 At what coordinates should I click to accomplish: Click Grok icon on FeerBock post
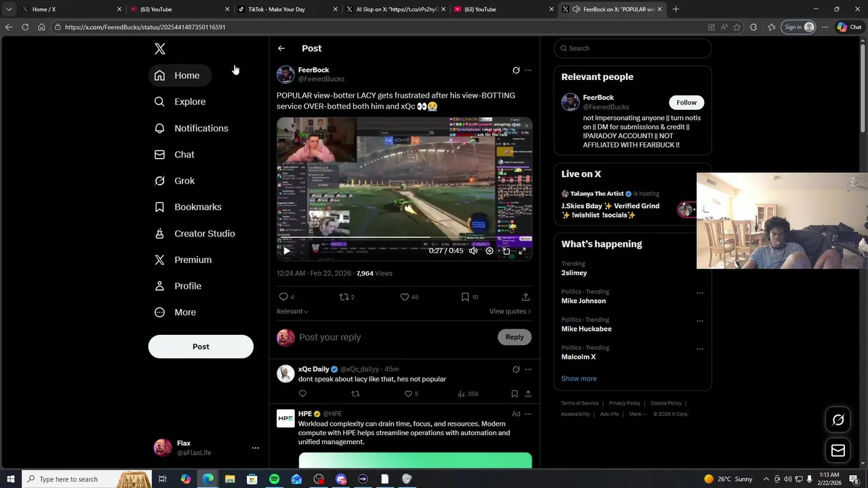516,70
